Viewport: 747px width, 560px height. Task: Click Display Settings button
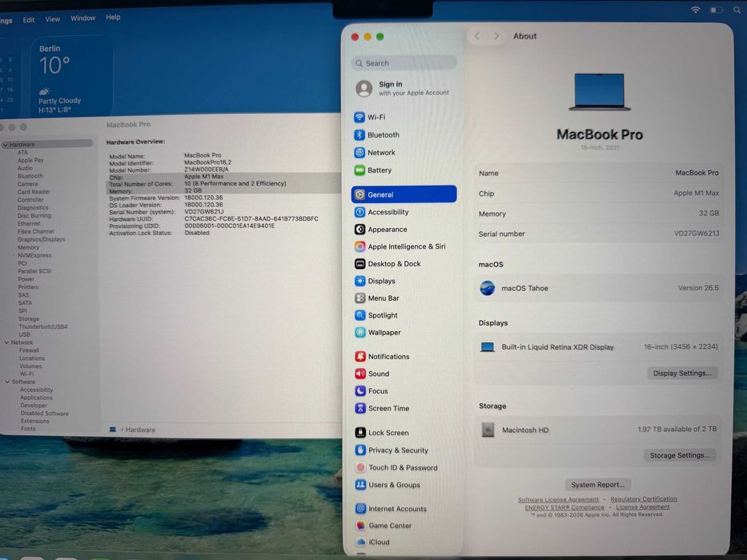(681, 374)
